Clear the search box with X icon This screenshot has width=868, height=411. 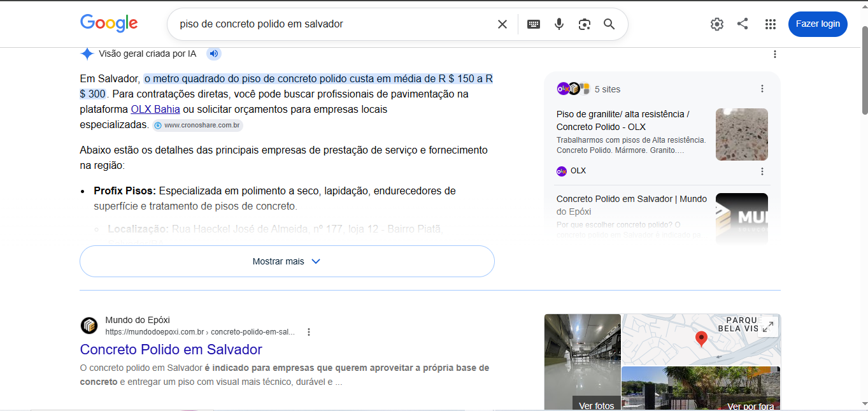pyautogui.click(x=502, y=24)
